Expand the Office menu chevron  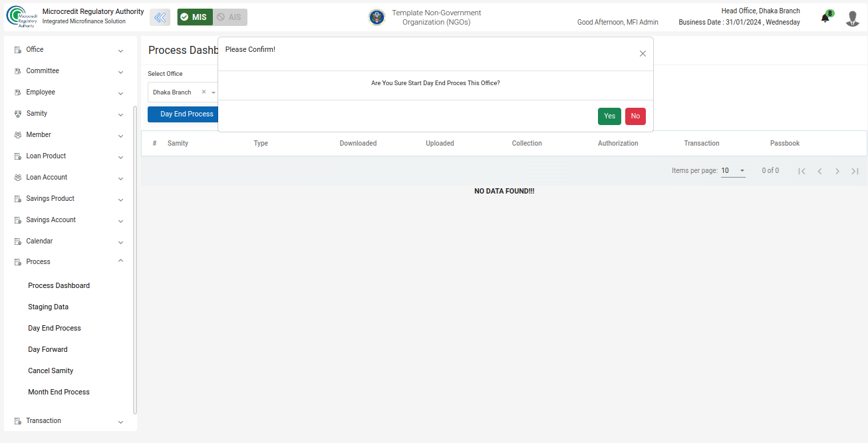coord(120,51)
